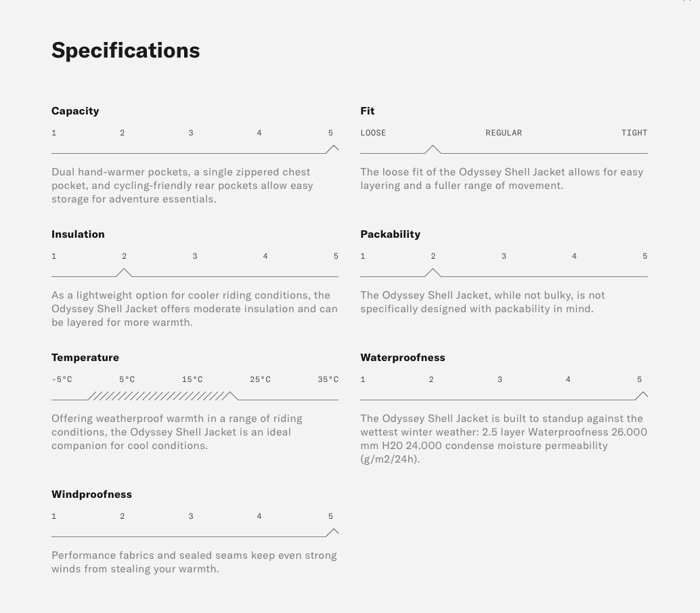Click the Fit section title
Viewport: 700px width, 613px height.
tap(368, 111)
